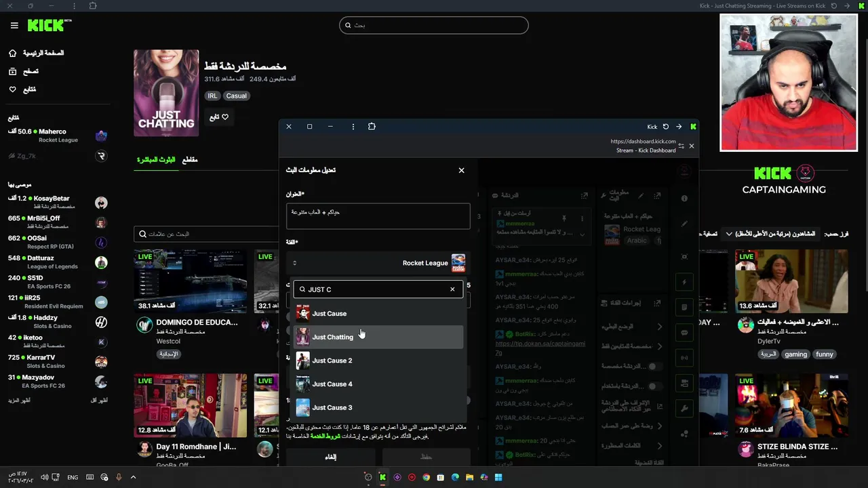Open the Browse sidebar icon

click(12, 71)
